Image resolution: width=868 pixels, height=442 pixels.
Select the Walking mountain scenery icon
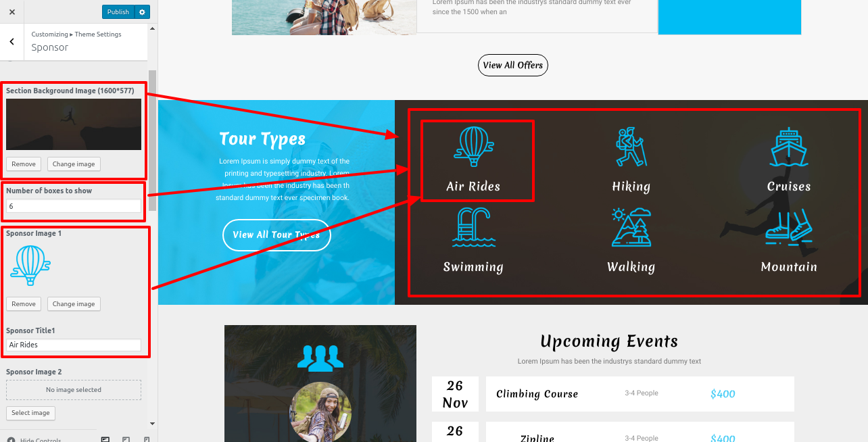tap(631, 227)
